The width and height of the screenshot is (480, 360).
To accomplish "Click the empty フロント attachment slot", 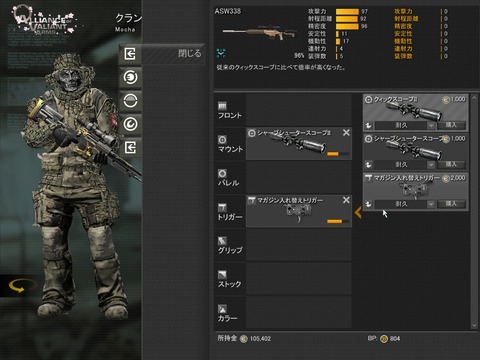I will [x=299, y=110].
